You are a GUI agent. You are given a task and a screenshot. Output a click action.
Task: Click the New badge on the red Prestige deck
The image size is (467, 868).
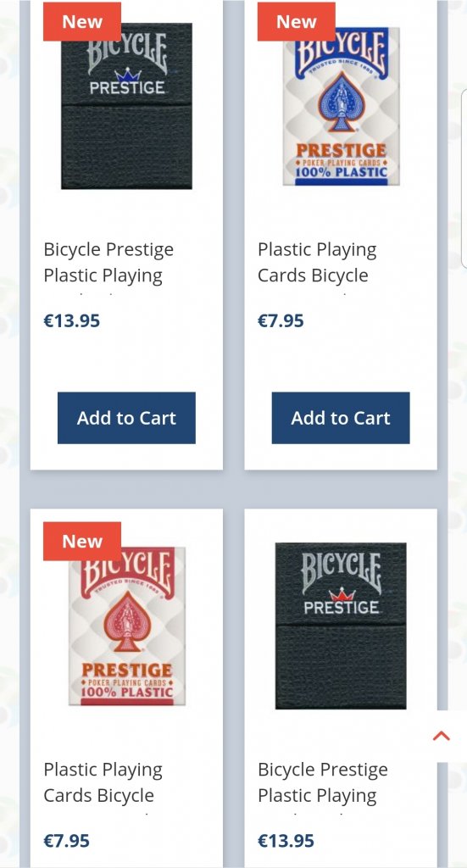click(x=82, y=541)
